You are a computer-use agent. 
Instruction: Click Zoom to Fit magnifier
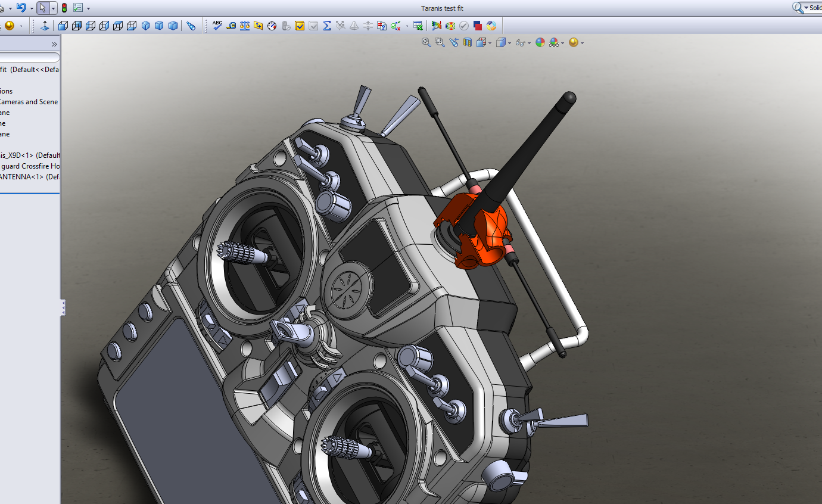426,42
